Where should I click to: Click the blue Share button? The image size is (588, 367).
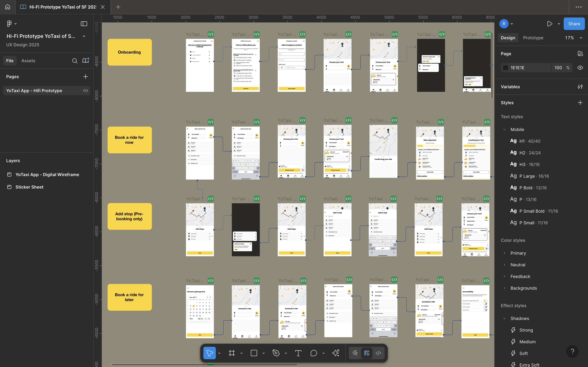574,24
